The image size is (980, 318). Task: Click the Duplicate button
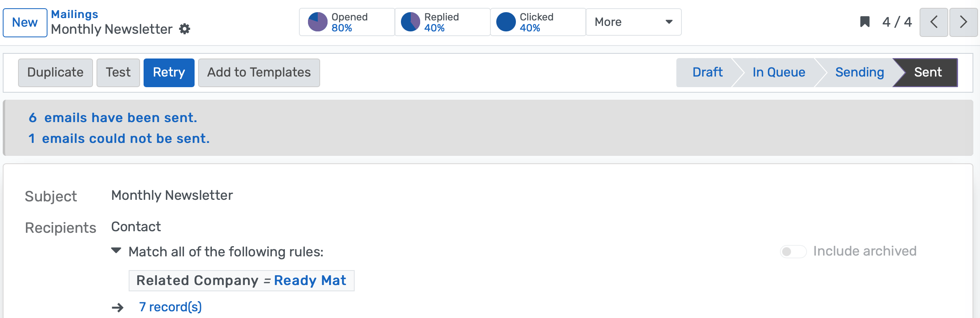55,73
